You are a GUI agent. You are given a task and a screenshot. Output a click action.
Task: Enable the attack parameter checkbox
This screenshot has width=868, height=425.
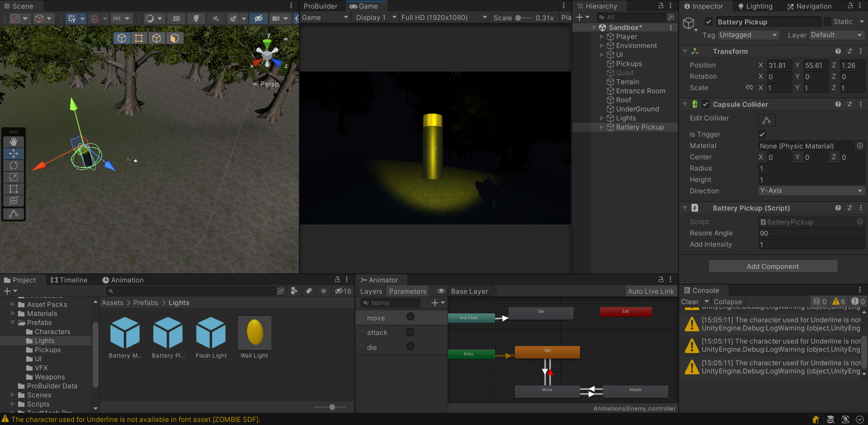tap(410, 332)
